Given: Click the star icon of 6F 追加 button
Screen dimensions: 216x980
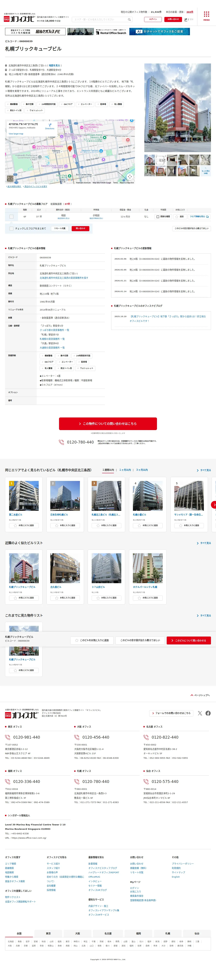Looking at the screenshot, I should [177, 217].
